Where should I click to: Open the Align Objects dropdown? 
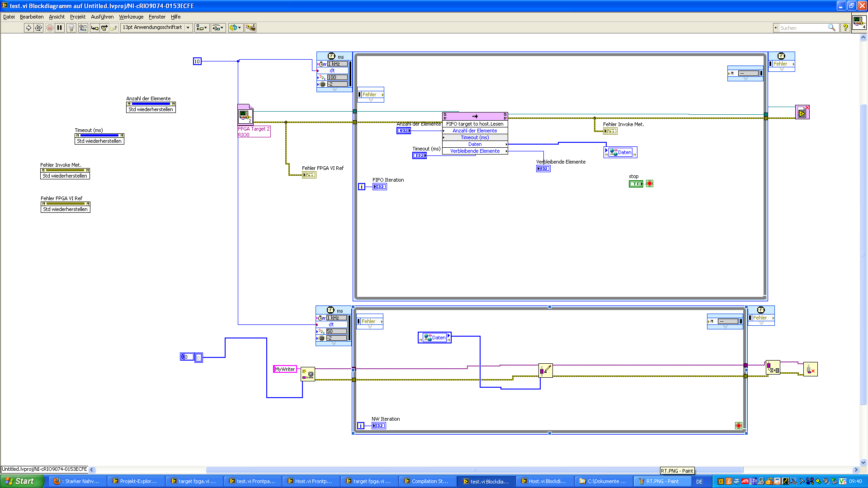[202, 28]
